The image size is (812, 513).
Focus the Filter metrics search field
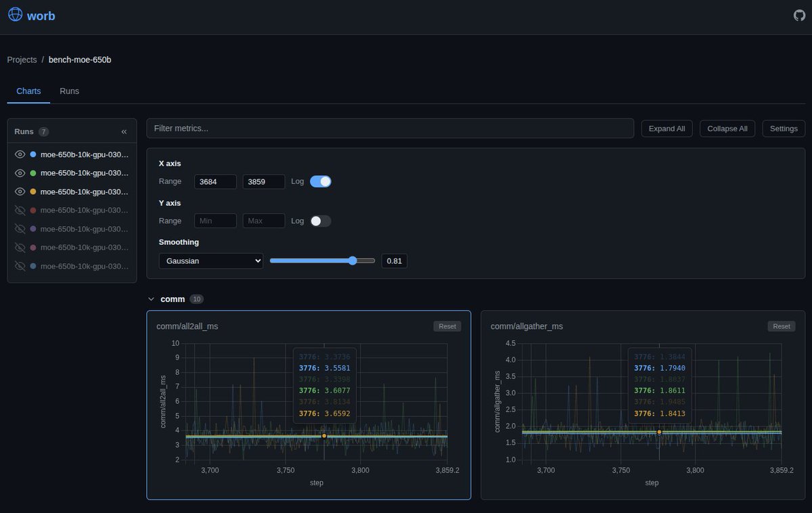click(390, 129)
